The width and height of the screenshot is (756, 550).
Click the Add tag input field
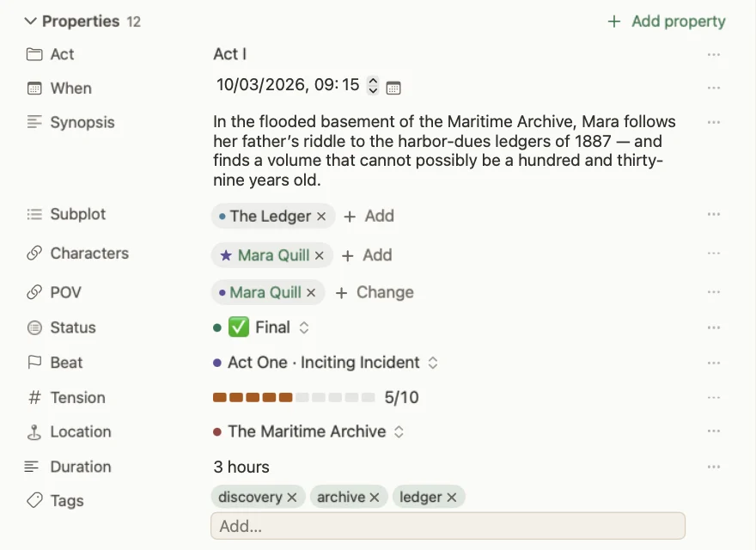tap(448, 526)
